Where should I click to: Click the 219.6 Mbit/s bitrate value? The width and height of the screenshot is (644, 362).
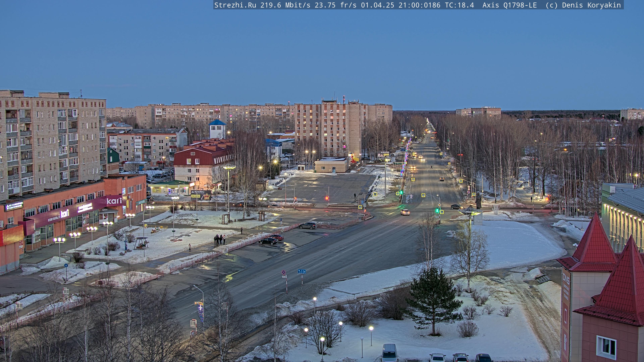285,5
